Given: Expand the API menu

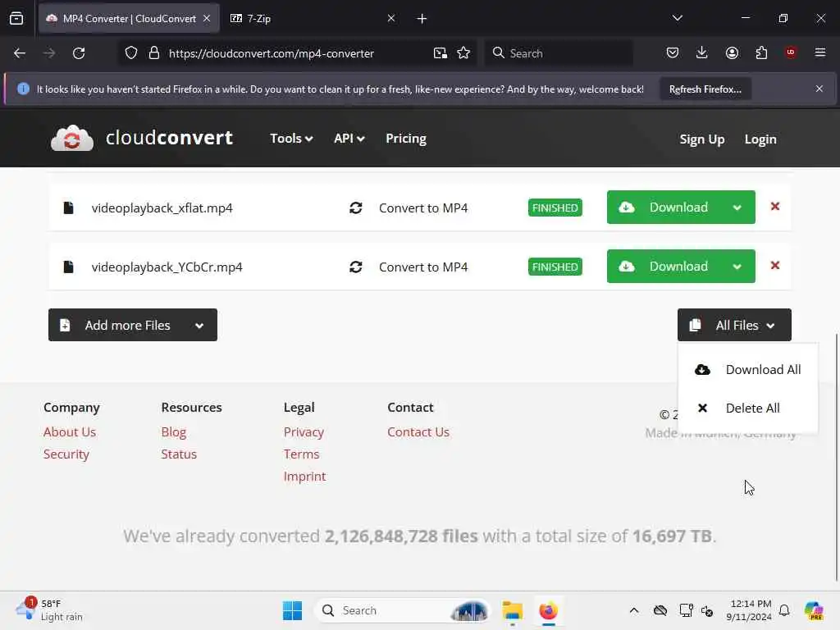Looking at the screenshot, I should point(349,138).
